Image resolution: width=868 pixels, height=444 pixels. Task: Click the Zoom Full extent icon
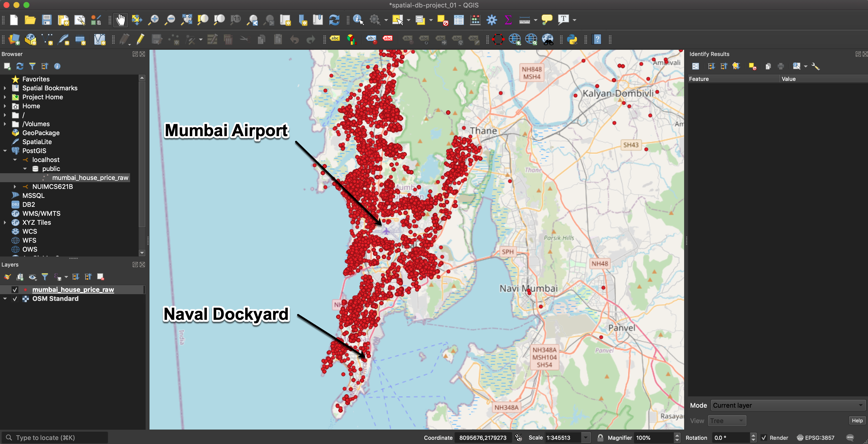tap(186, 20)
